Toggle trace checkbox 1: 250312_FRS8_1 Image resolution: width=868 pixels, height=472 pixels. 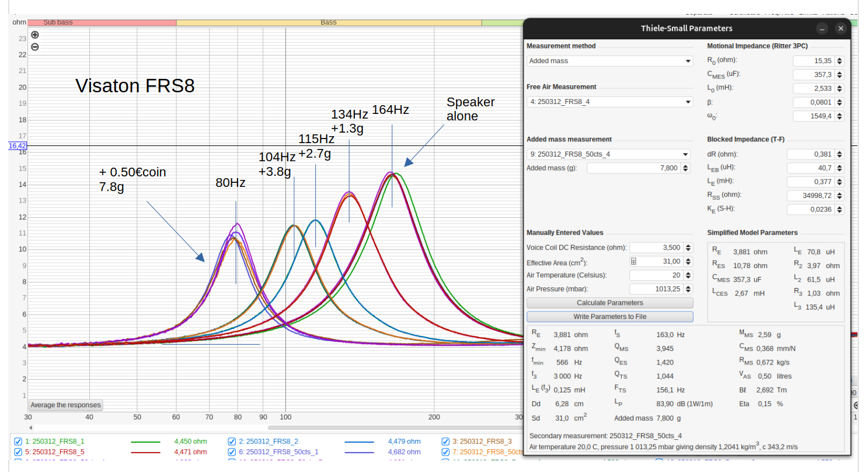(18, 442)
